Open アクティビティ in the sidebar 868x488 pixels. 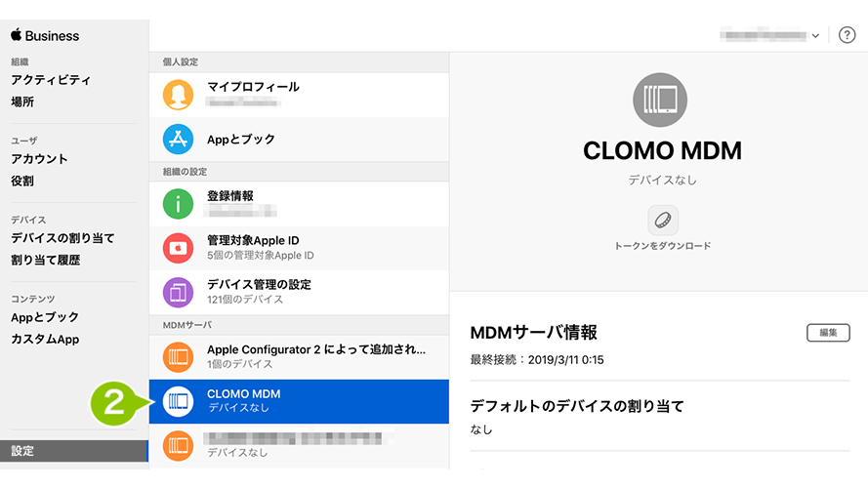pyautogui.click(x=51, y=80)
